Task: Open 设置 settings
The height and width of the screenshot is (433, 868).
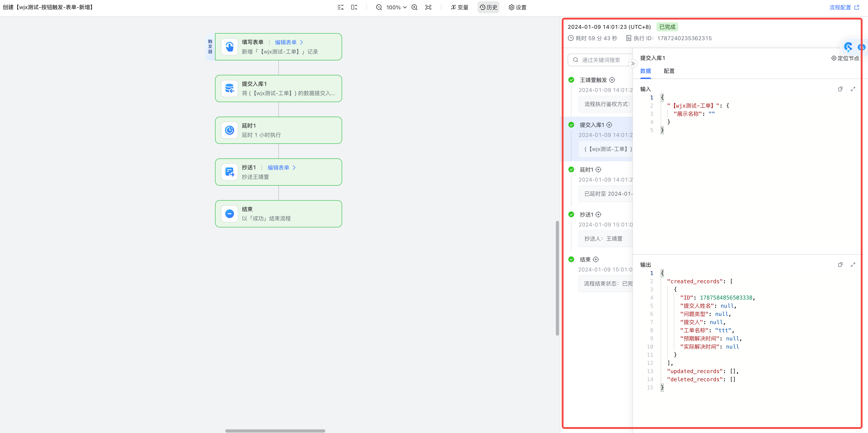Action: (x=517, y=7)
